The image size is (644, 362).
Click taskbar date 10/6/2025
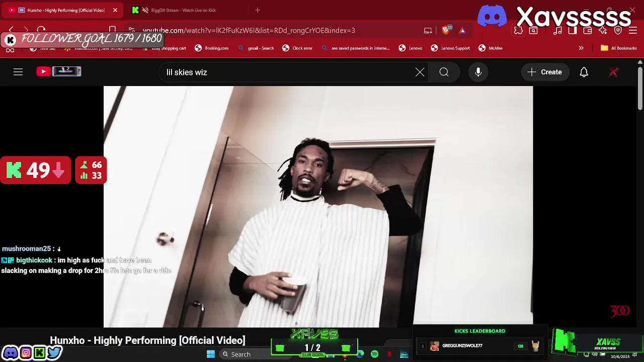(x=620, y=357)
